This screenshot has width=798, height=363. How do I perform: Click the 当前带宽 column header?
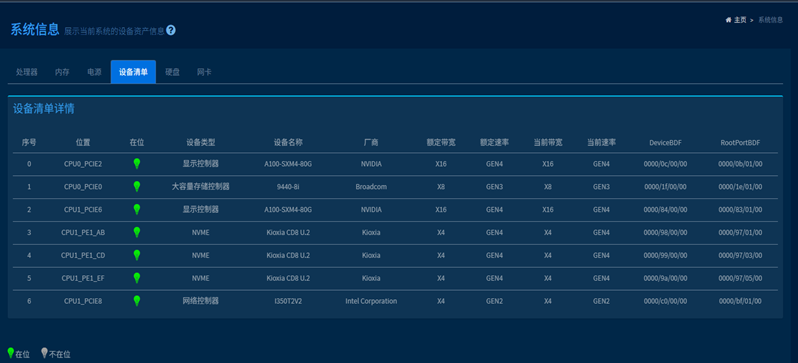[548, 143]
